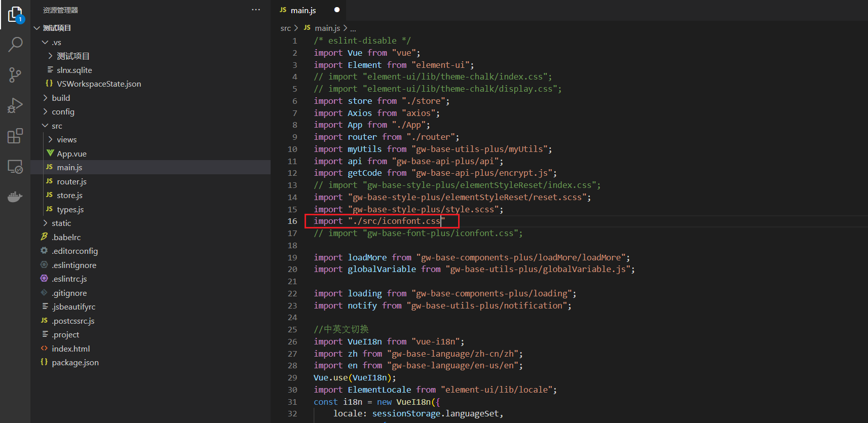Screen dimensions: 868x423
Task: Open the Run and Debug view icon
Action: pos(15,105)
